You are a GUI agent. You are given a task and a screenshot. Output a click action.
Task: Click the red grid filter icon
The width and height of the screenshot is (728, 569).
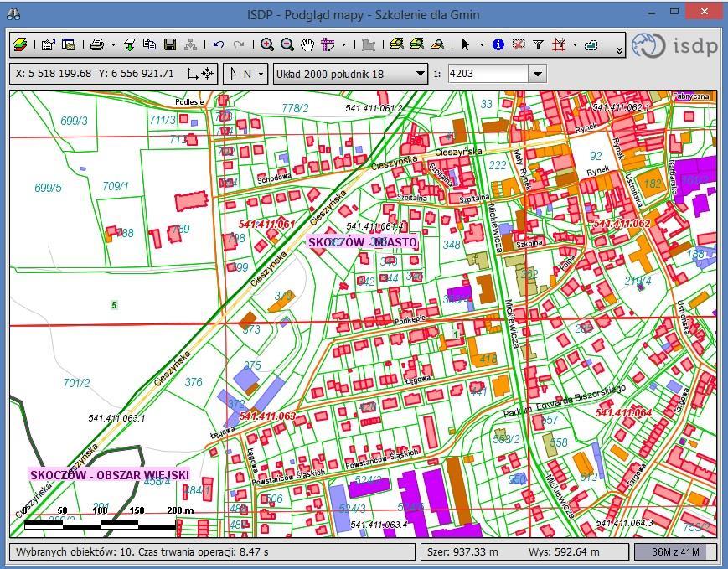point(559,44)
